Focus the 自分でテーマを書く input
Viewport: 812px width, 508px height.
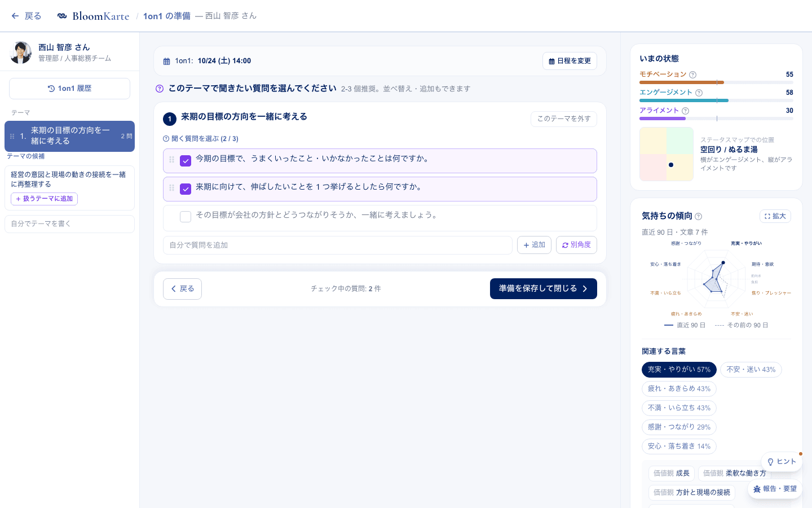(x=70, y=224)
